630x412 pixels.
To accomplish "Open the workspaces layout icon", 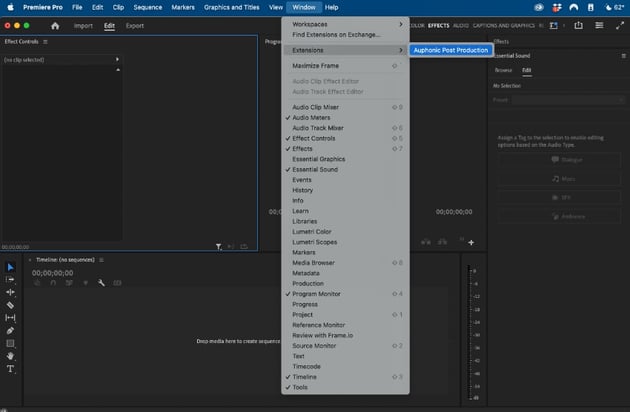I will (x=554, y=25).
